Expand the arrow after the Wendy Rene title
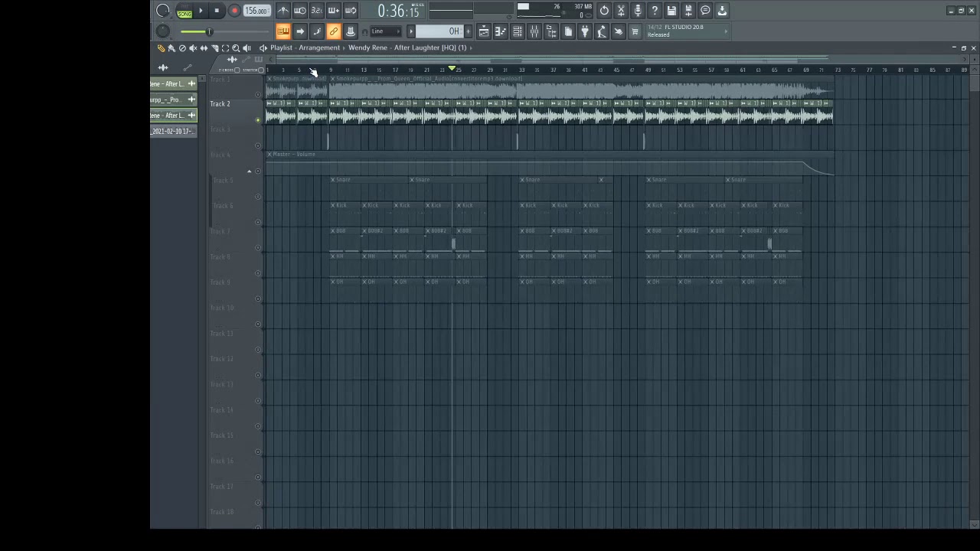Screen dimensions: 980x551 470,47
